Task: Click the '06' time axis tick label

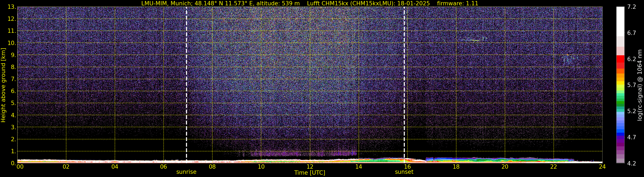Action: 164,167
